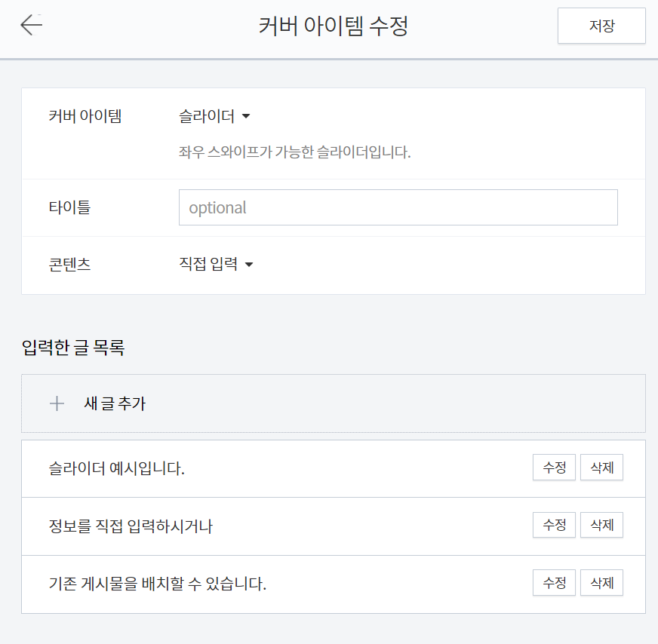Open the 직접 입력 content dropdown
The image size is (658, 644).
[x=216, y=264]
